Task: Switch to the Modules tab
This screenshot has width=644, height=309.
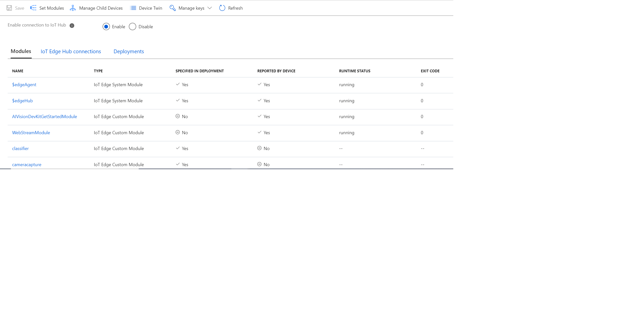Action: [21, 51]
